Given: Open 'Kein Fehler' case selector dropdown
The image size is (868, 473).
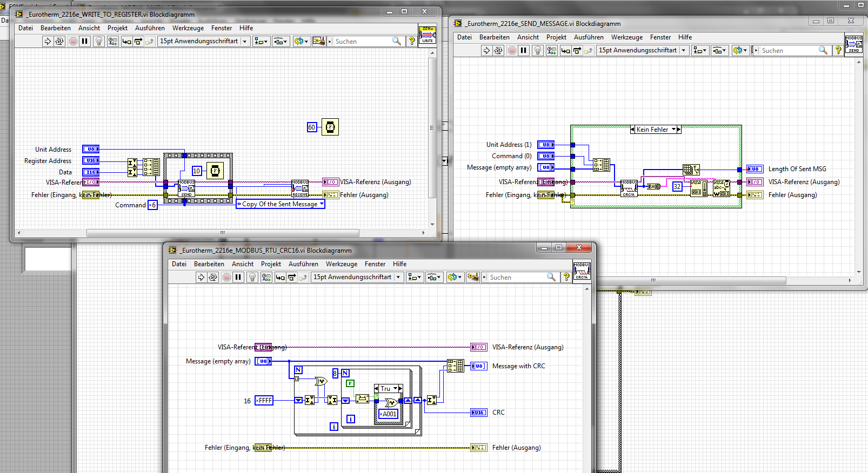Looking at the screenshot, I should (673, 130).
